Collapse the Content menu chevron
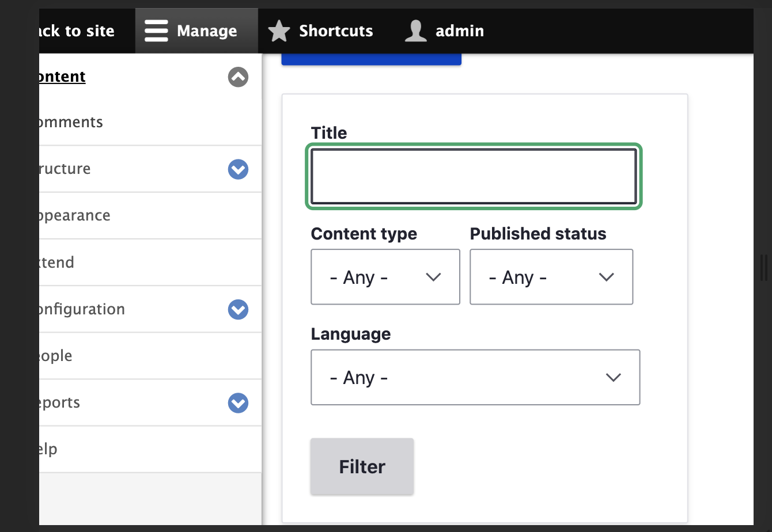 [238, 77]
